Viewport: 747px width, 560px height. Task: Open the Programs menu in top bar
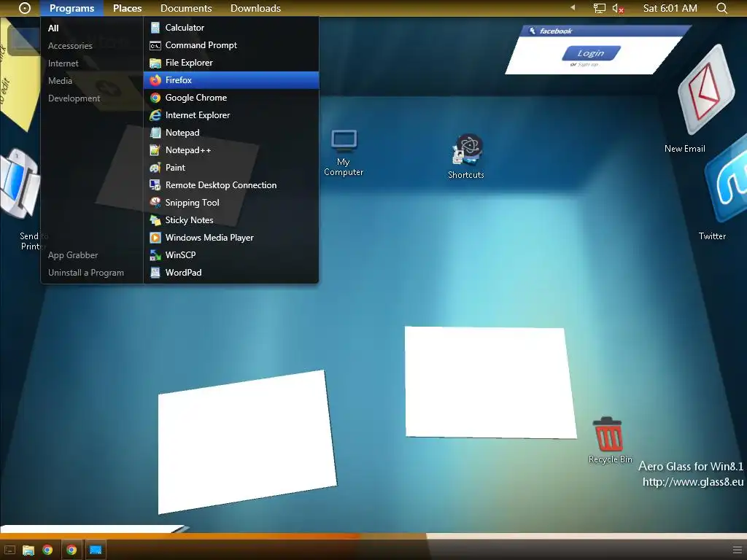(72, 8)
